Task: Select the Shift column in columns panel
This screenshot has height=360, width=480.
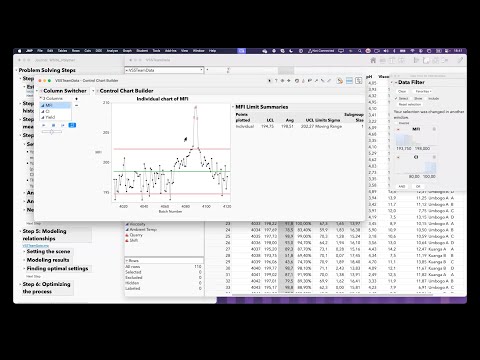Action: pos(133,240)
